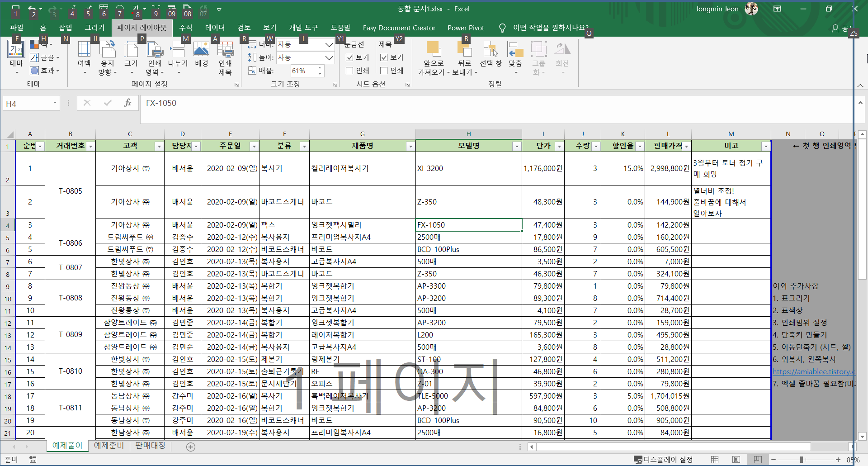Open Width (너비) scale dropdown
This screenshot has height=466, width=868.
coord(329,44)
